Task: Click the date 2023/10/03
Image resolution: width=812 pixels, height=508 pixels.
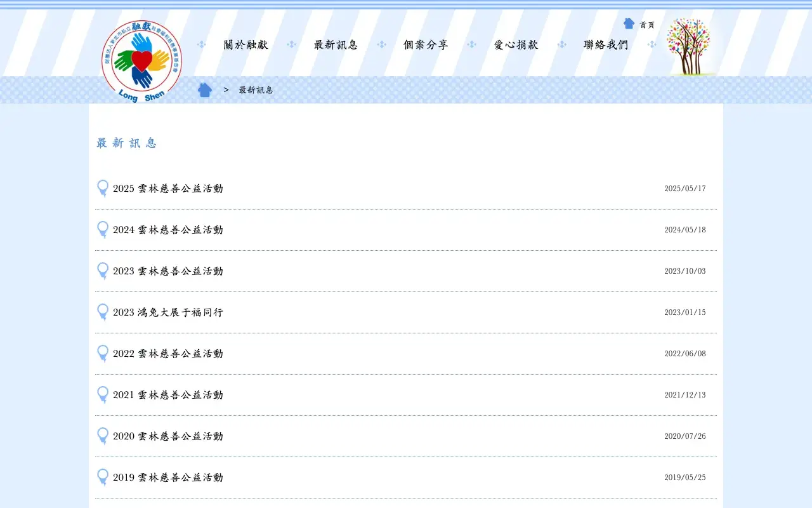Action: pyautogui.click(x=685, y=271)
